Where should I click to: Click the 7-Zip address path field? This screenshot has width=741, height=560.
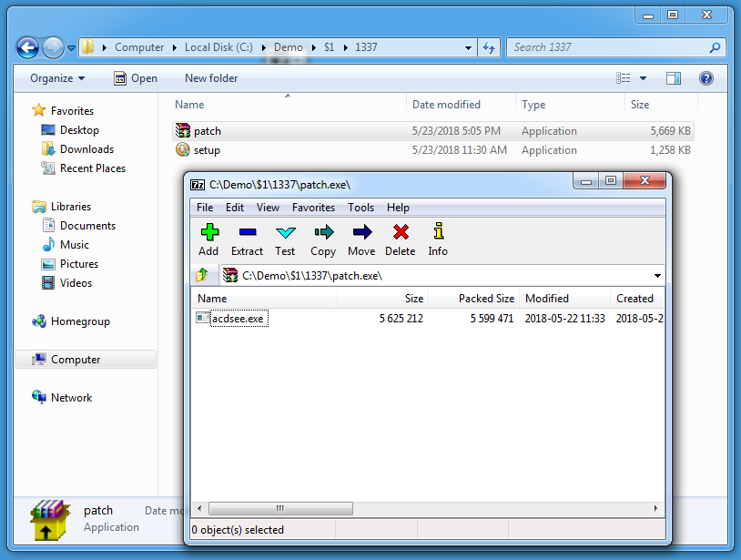pyautogui.click(x=444, y=276)
